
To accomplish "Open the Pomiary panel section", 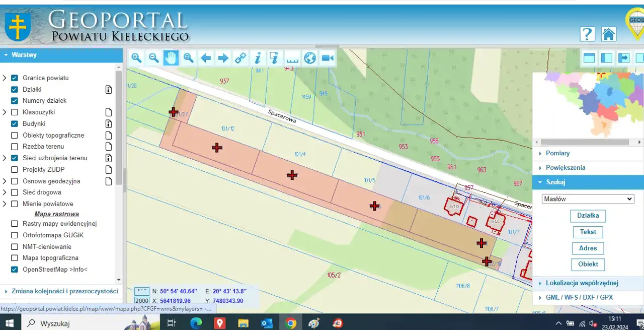I will click(557, 153).
